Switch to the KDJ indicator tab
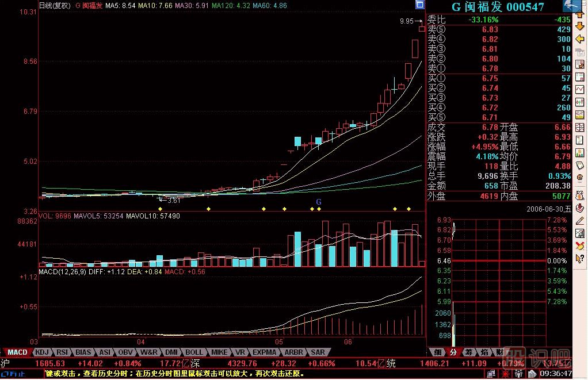Image resolution: width=588 pixels, height=380 pixels. pos(42,352)
